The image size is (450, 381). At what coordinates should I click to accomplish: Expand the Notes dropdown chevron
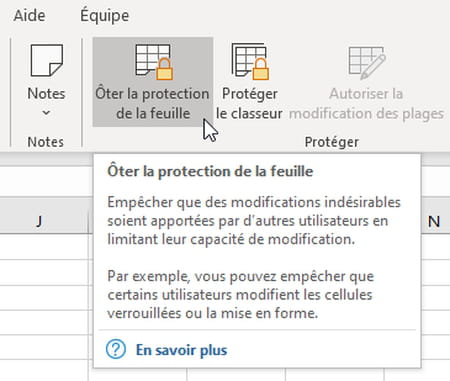(x=46, y=113)
